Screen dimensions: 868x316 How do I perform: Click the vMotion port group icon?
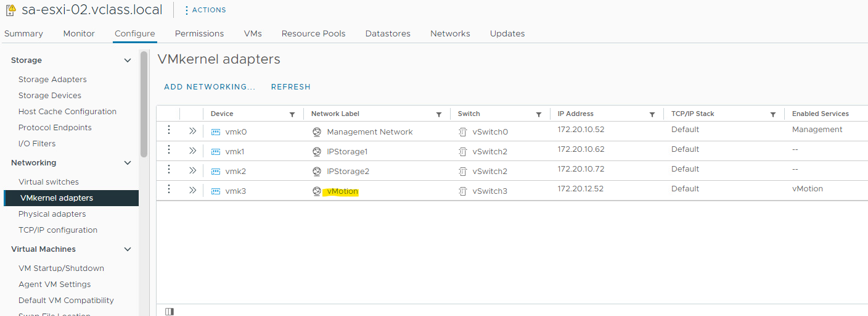pyautogui.click(x=317, y=191)
